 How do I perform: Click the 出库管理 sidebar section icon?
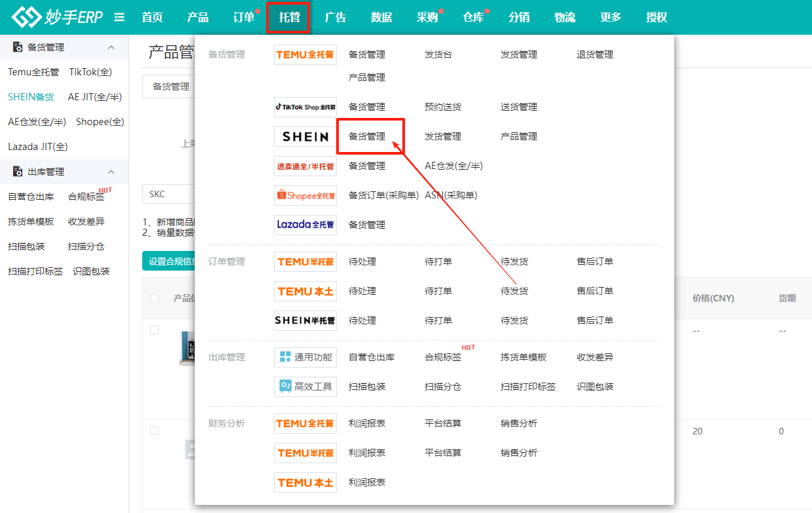pyautogui.click(x=18, y=172)
